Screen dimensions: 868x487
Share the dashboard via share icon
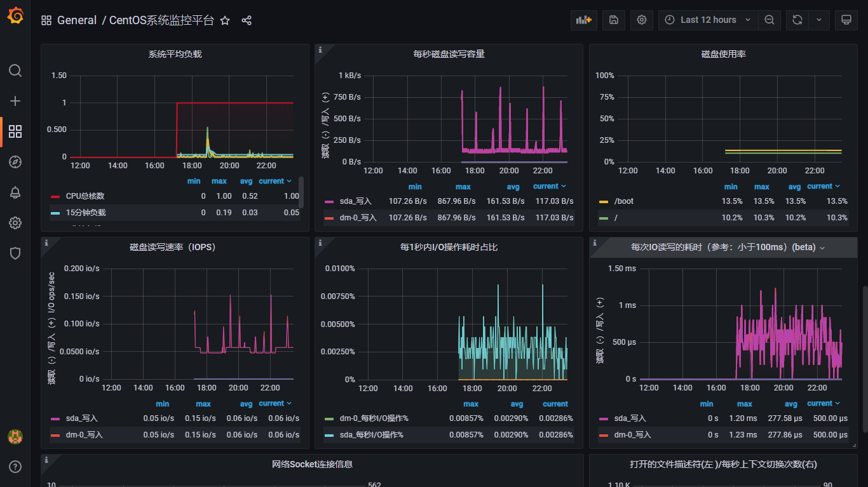[247, 20]
